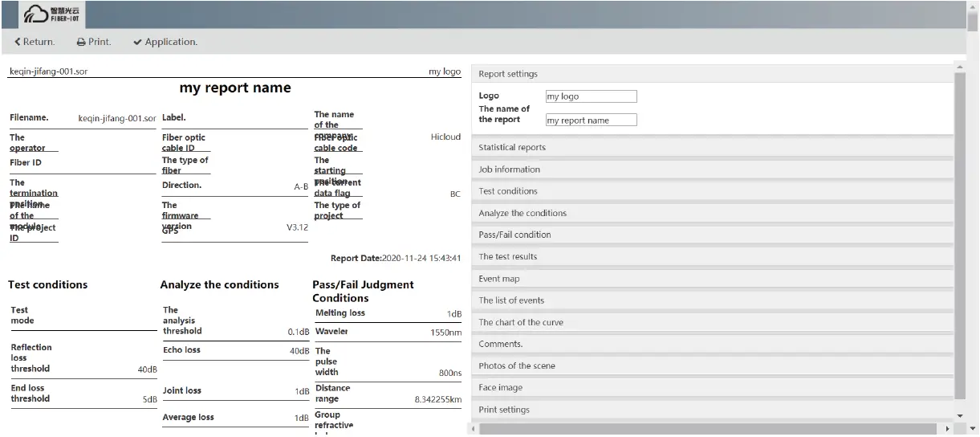
Task: Expand the Comments section
Action: click(x=501, y=344)
